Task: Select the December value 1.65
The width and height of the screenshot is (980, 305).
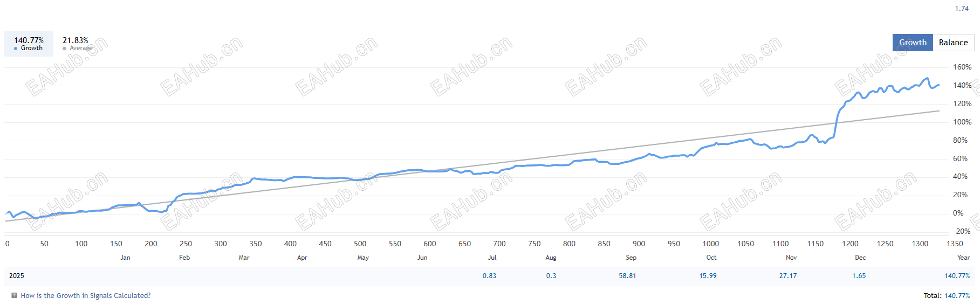Action: (859, 276)
